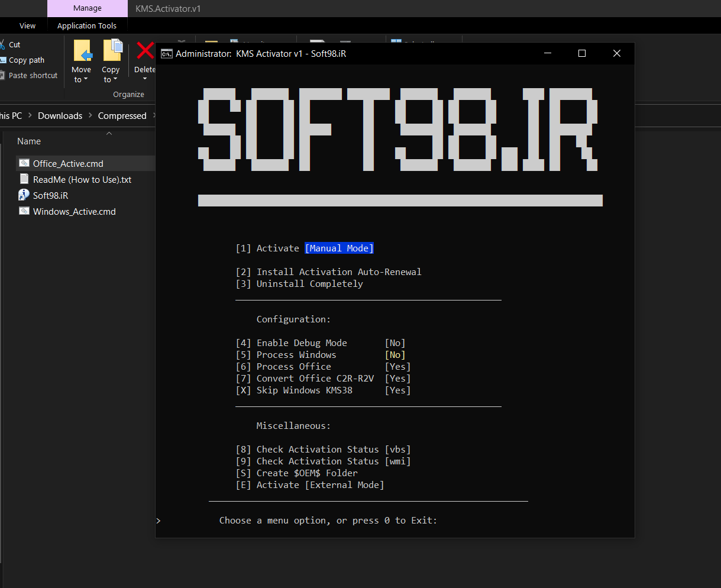Go to Downloads in the address breadcrumb
Image resolution: width=721 pixels, height=588 pixels.
click(x=60, y=115)
